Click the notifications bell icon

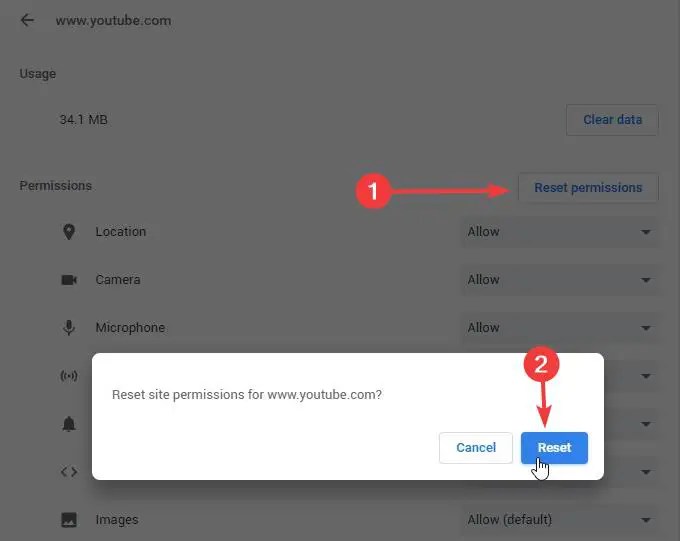pos(69,423)
